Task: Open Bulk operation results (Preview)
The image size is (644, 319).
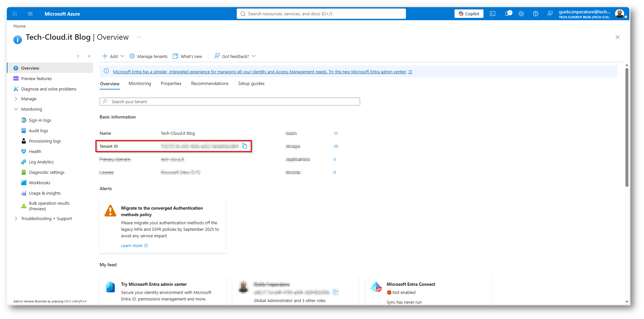Action: [x=49, y=206]
